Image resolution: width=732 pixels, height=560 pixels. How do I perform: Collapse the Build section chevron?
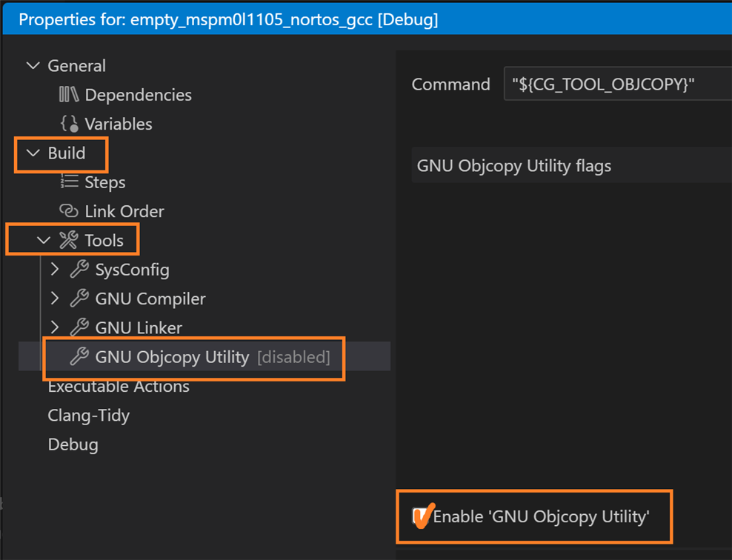pyautogui.click(x=33, y=153)
